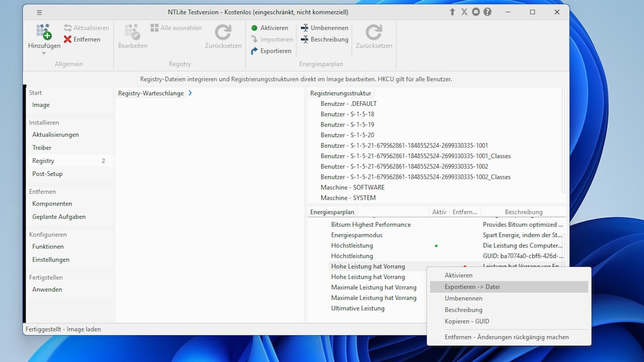Open the hamburger menu in title bar
Viewport: 644px width, 362px height.
[40, 12]
